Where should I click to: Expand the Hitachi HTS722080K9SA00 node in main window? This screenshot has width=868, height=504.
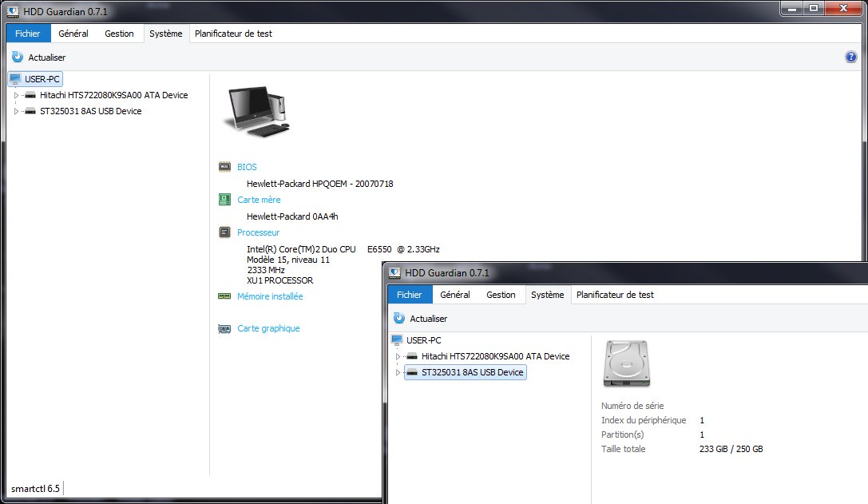(x=16, y=95)
